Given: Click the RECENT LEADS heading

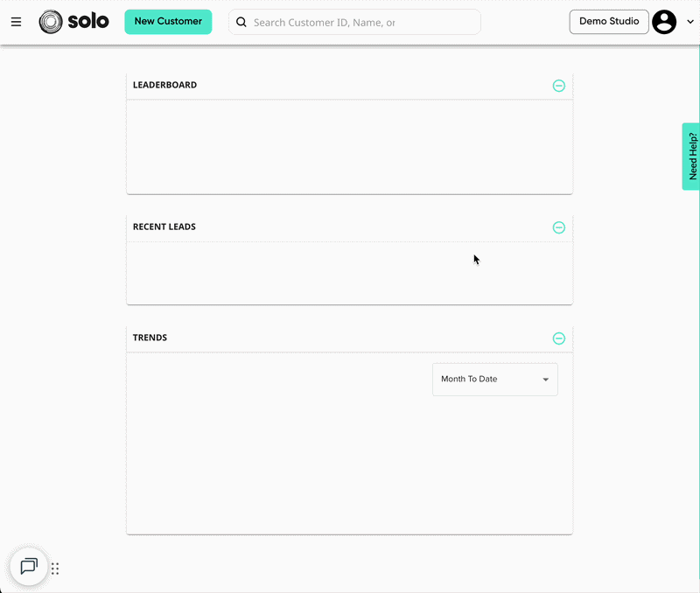Looking at the screenshot, I should pos(164,227).
